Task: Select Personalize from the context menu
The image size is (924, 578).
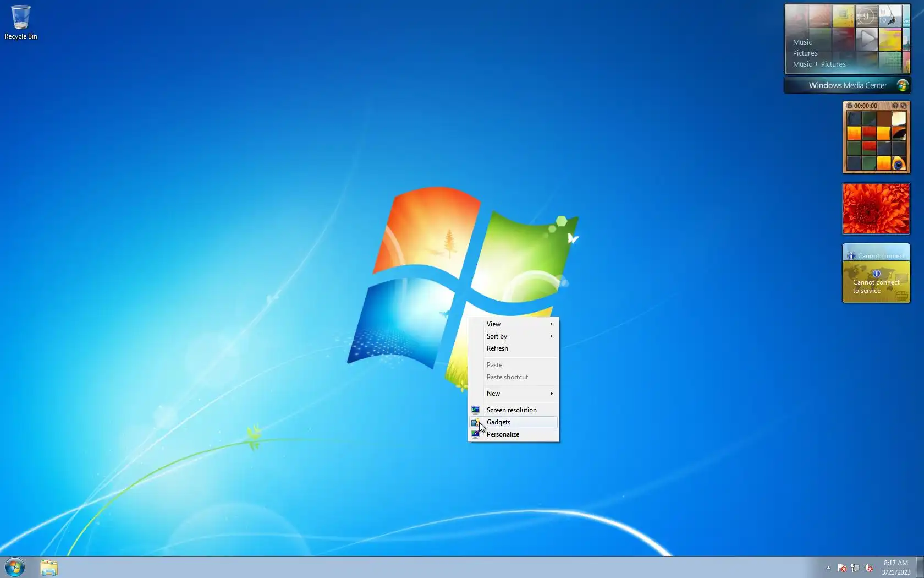Action: pos(514,434)
